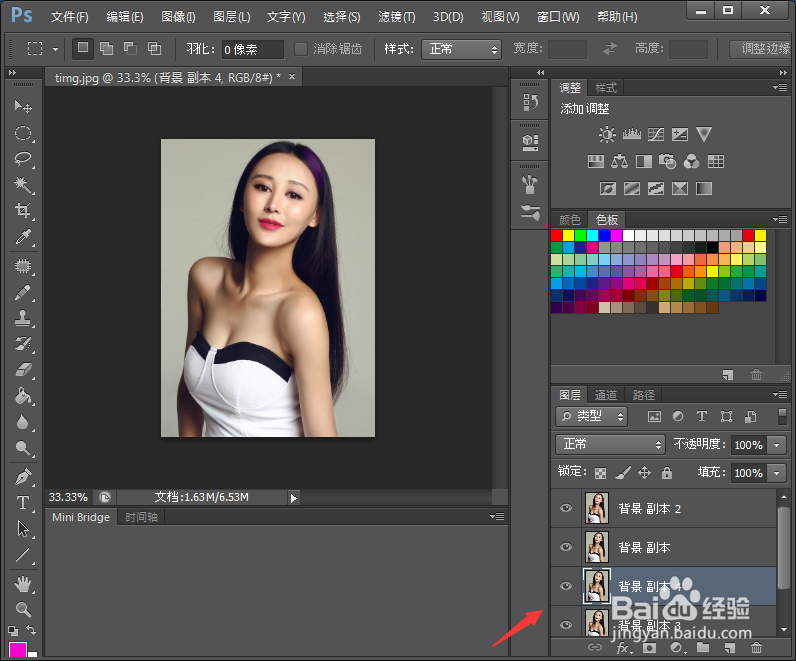Open the Adjustments panel flyout menu
Screen dimensions: 796x661
[x=780, y=87]
